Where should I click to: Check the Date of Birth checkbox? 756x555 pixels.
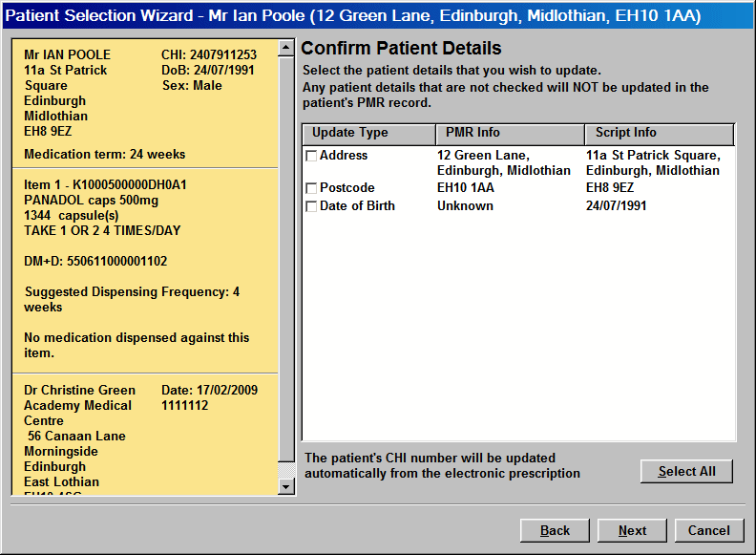(x=311, y=206)
